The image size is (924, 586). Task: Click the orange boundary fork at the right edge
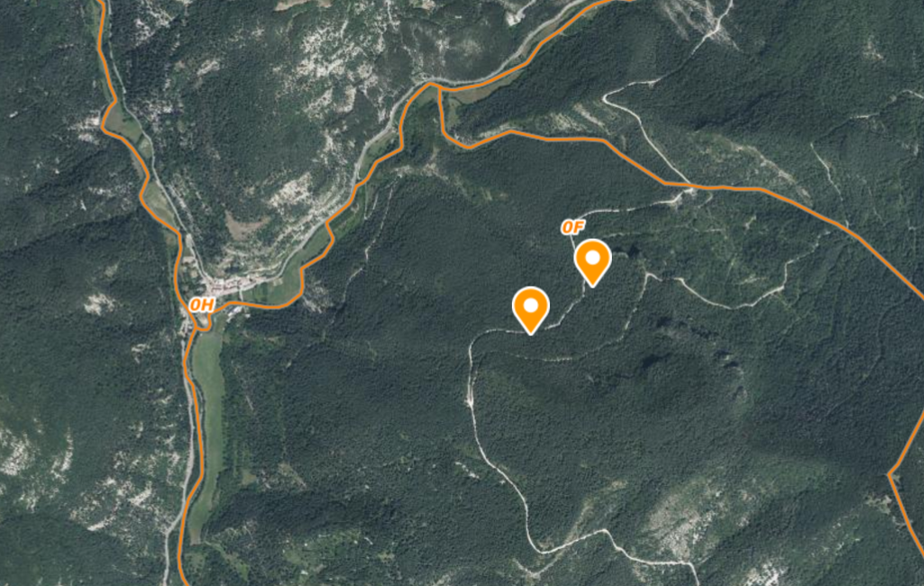tap(891, 473)
